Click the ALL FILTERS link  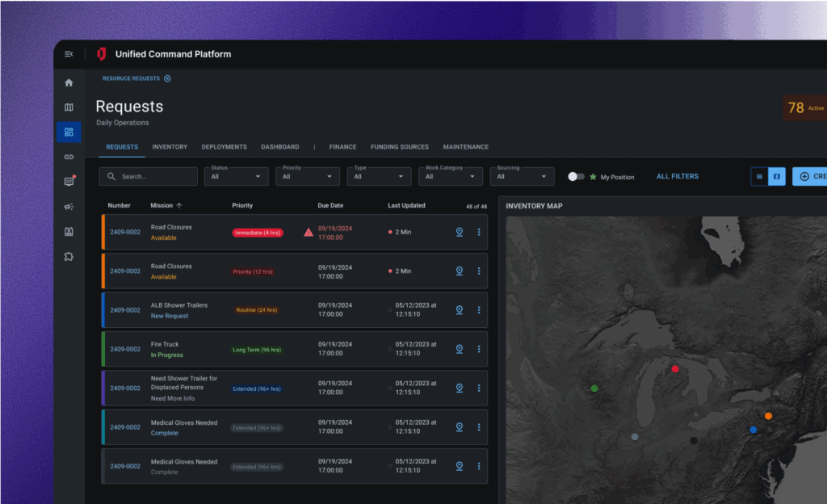pyautogui.click(x=677, y=176)
